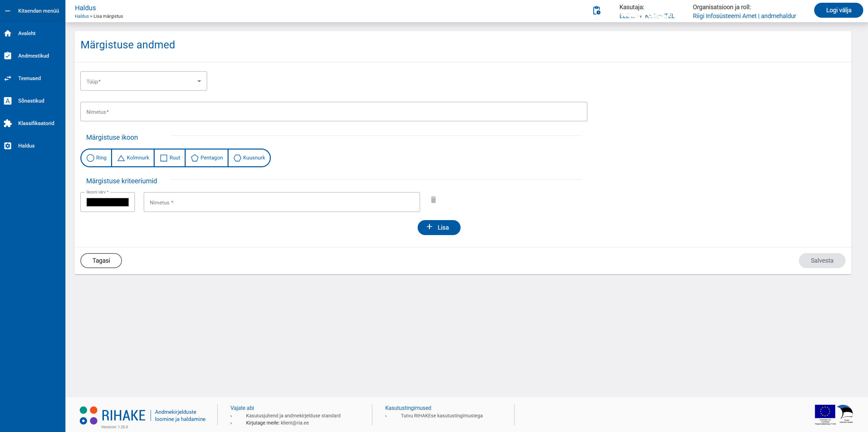Select the Kolmnurk triangle shape option
868x432 pixels.
click(x=133, y=158)
